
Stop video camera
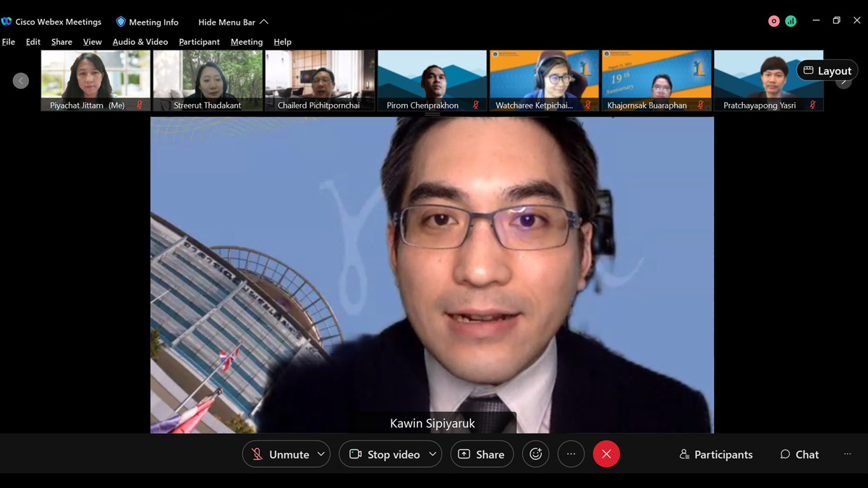(x=384, y=454)
